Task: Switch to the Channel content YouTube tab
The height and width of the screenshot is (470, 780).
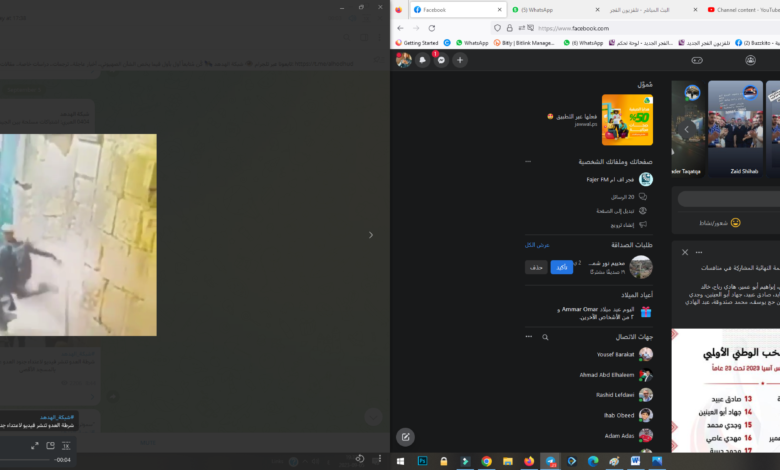Action: pyautogui.click(x=742, y=10)
